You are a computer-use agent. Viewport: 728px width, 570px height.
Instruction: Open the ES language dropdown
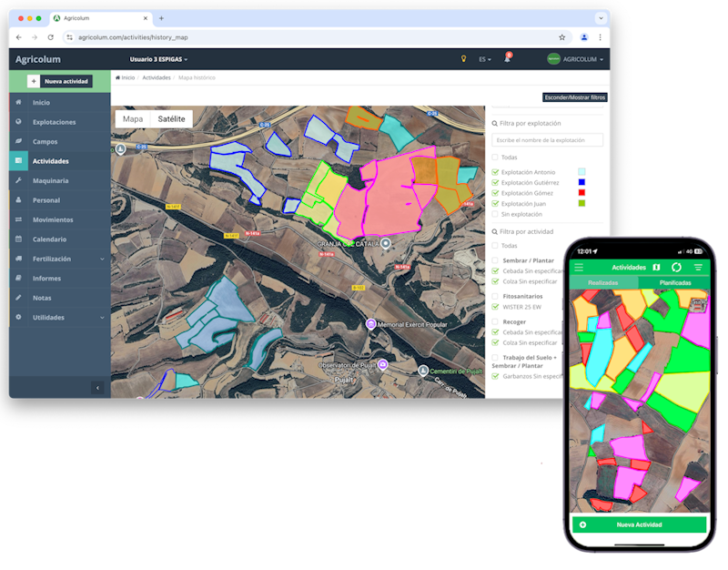(x=484, y=59)
